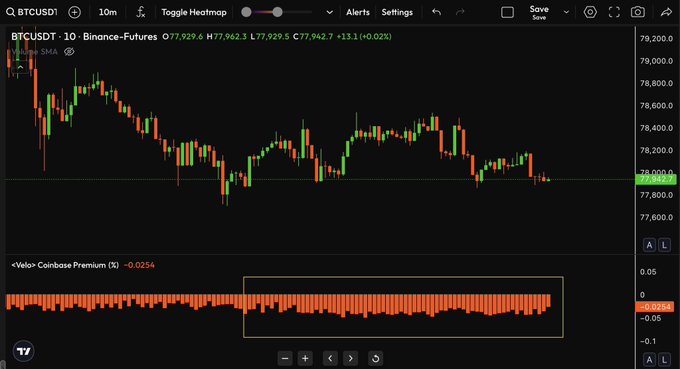The height and width of the screenshot is (369, 680).
Task: Add a symbol with the plus circle icon
Action: coord(75,12)
